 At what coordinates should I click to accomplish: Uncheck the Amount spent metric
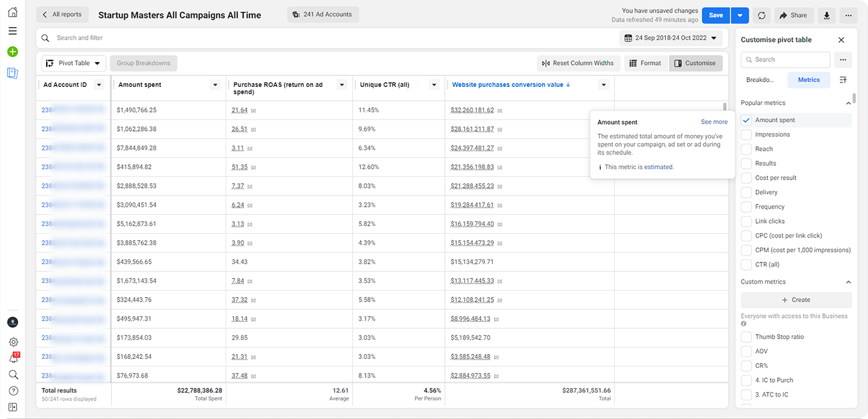pos(746,120)
